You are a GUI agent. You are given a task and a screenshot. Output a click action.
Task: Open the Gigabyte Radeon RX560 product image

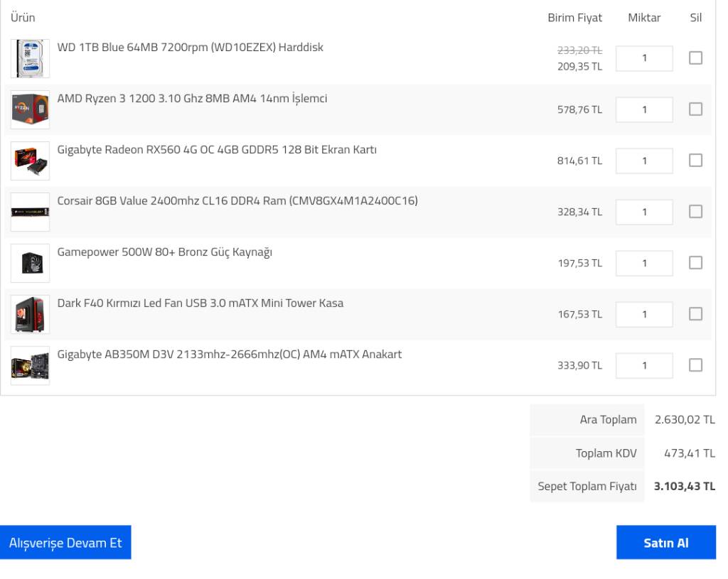coord(30,161)
